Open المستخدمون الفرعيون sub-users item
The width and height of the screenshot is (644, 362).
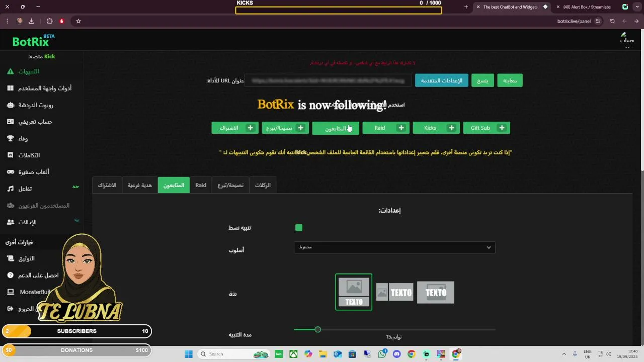click(38, 206)
